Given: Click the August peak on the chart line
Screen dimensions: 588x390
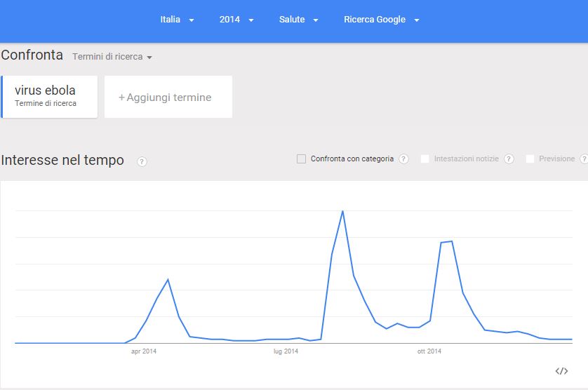Looking at the screenshot, I should pyautogui.click(x=342, y=211).
